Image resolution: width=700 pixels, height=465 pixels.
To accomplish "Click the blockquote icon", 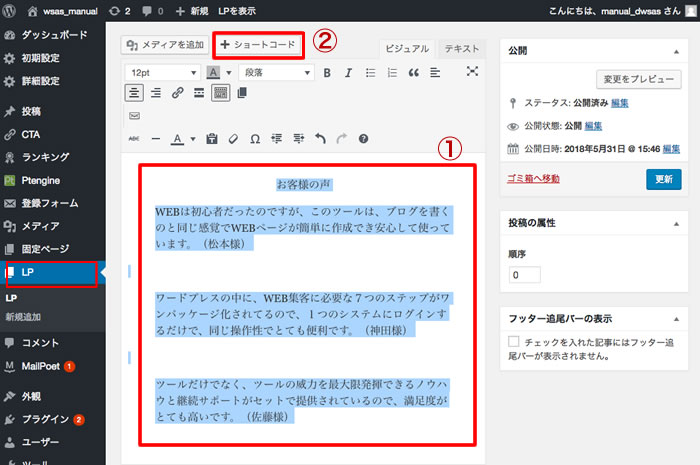I will coord(413,72).
